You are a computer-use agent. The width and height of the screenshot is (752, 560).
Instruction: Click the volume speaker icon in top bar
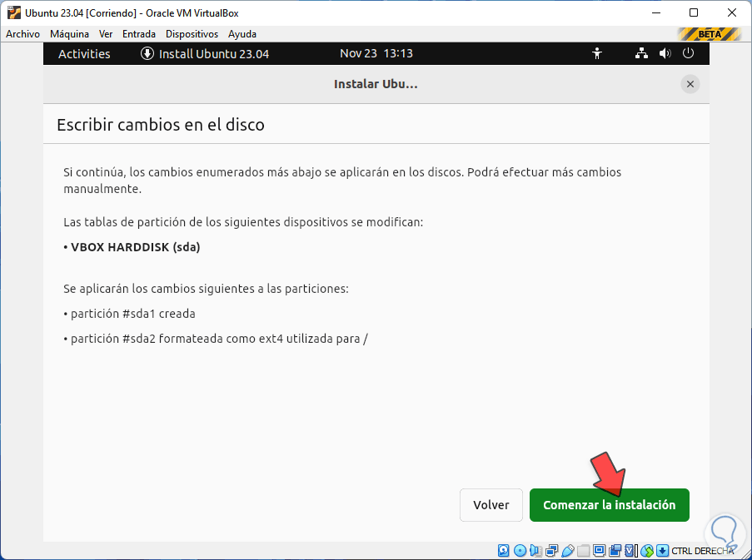[665, 53]
